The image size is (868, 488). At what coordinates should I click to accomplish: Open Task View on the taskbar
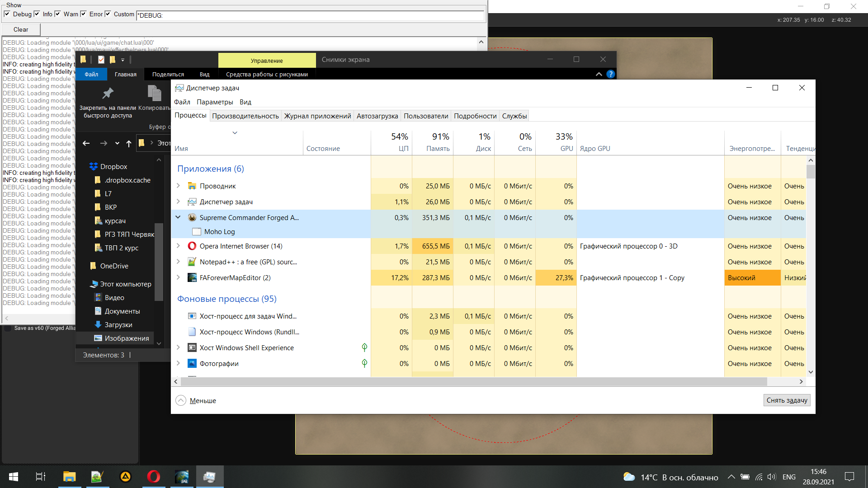(41, 477)
